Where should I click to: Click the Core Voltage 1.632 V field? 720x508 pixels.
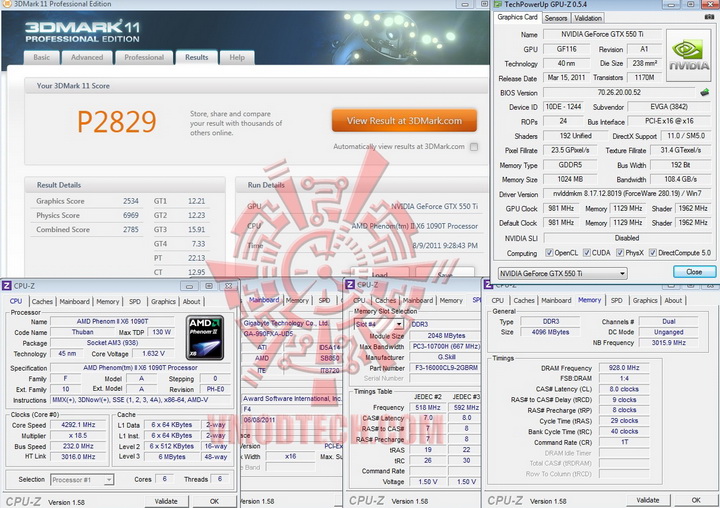(x=153, y=354)
